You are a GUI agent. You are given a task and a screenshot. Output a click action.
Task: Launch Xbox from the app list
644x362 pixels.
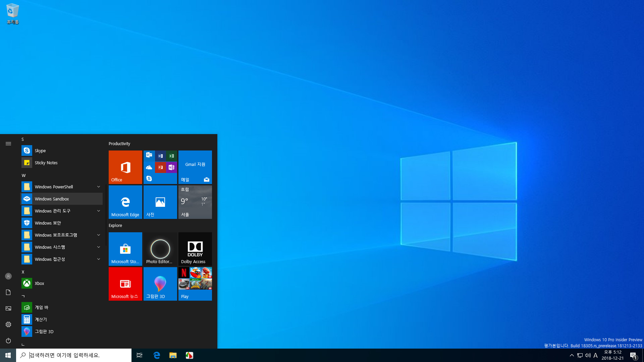(62, 283)
